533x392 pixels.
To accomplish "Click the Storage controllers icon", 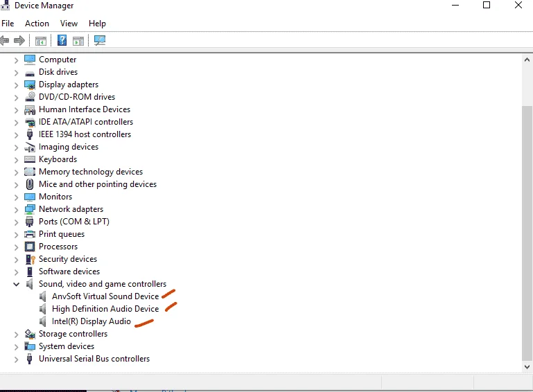I will [30, 334].
